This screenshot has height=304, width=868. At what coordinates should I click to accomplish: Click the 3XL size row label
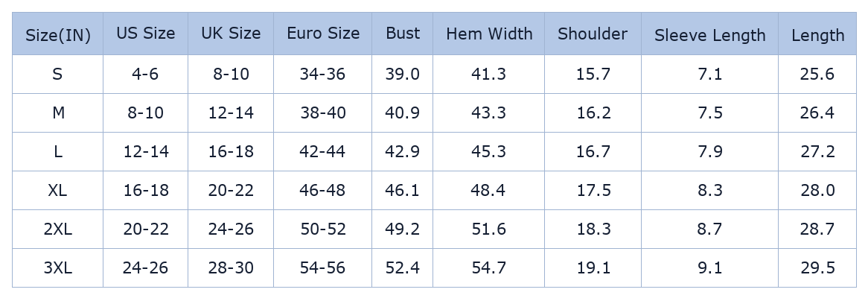(x=57, y=268)
